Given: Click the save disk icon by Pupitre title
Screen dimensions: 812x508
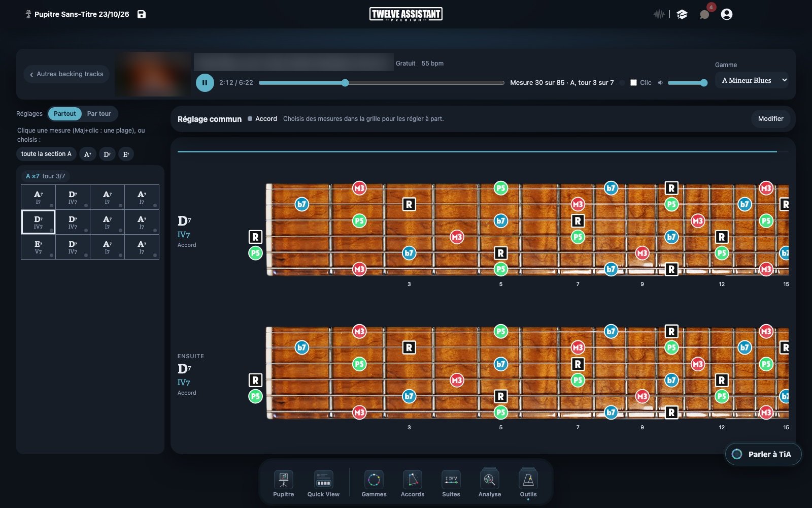Looking at the screenshot, I should 142,14.
